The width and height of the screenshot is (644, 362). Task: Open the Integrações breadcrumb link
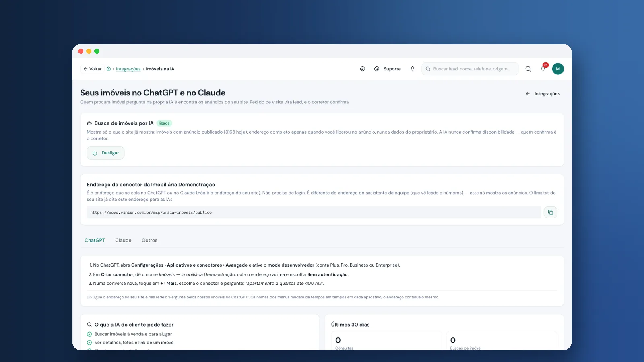(128, 69)
